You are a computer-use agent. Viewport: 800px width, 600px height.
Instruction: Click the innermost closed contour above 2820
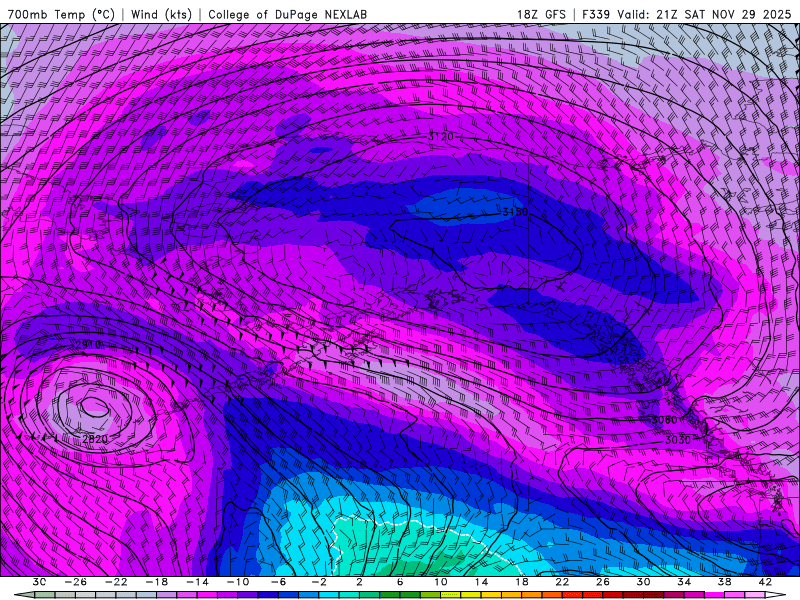point(94,407)
